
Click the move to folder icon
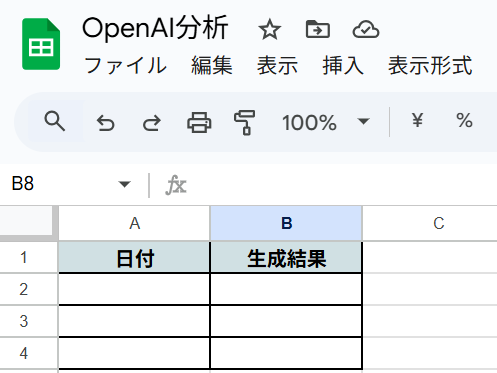[x=318, y=30]
